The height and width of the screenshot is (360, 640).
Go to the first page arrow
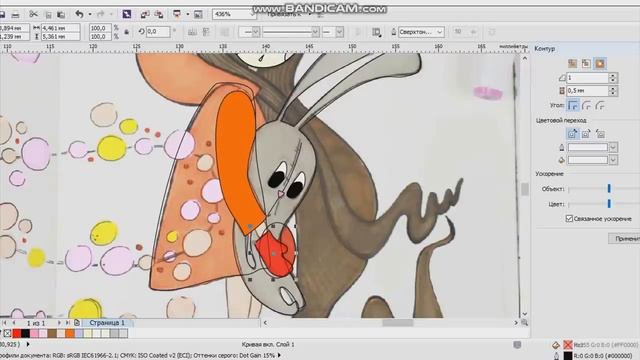tap(5, 322)
